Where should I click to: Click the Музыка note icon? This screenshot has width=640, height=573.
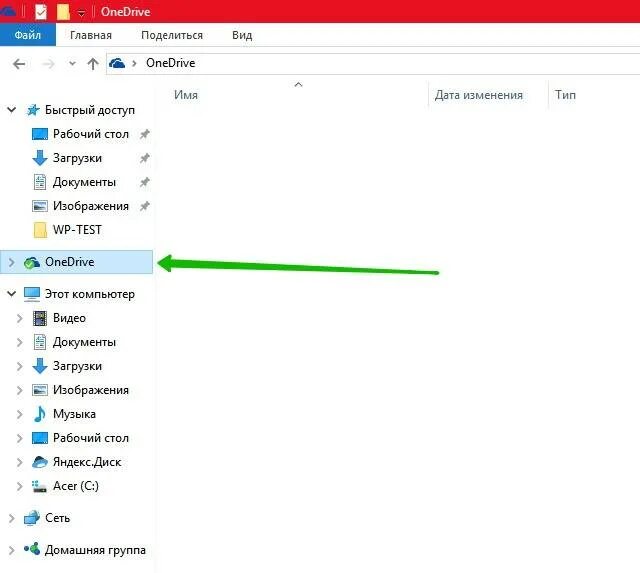tap(40, 414)
